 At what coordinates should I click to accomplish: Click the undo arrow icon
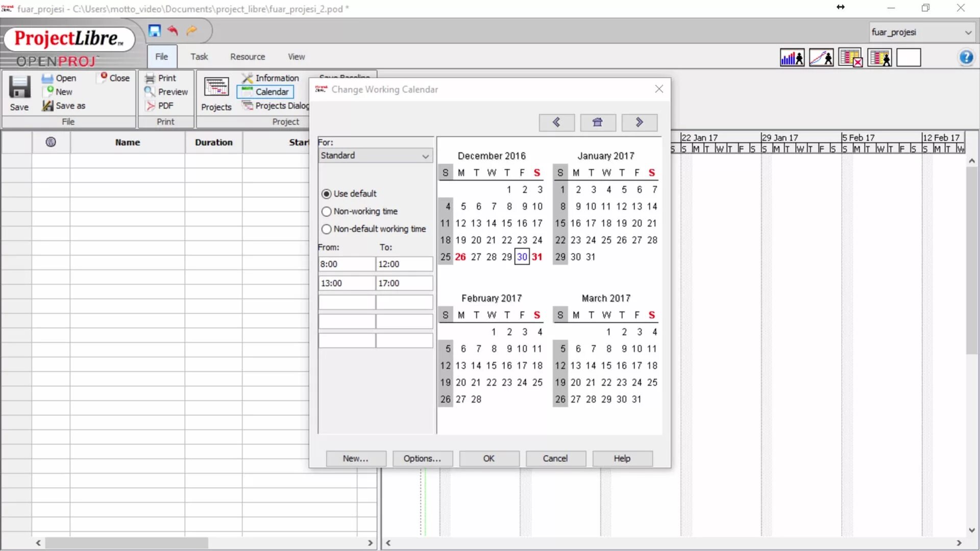click(x=173, y=31)
